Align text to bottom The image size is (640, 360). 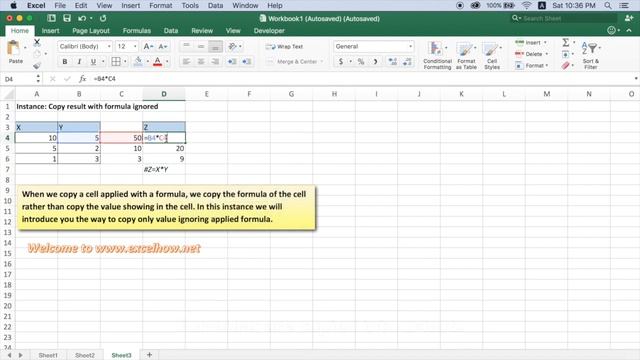[215, 47]
